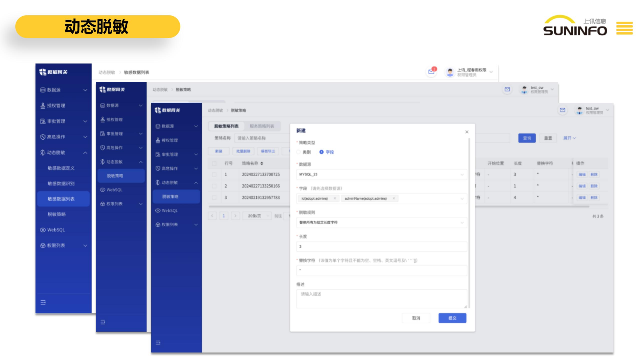Click the collapse-menu icon at front window sidebar bottom
The width and height of the screenshot is (640, 360).
click(x=158, y=342)
